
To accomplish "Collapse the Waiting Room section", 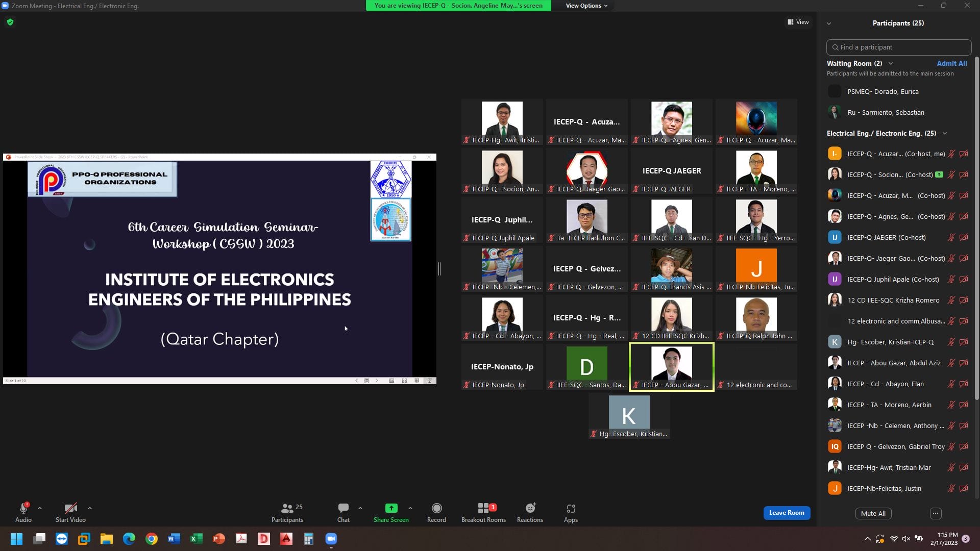I will point(891,63).
